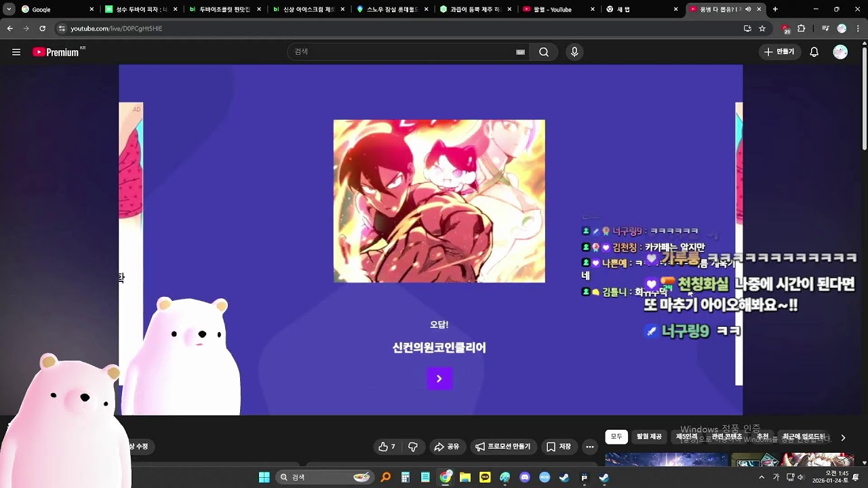868x488 pixels.
Task: Open the Chrome extensions puzzle icon
Action: coord(801,28)
